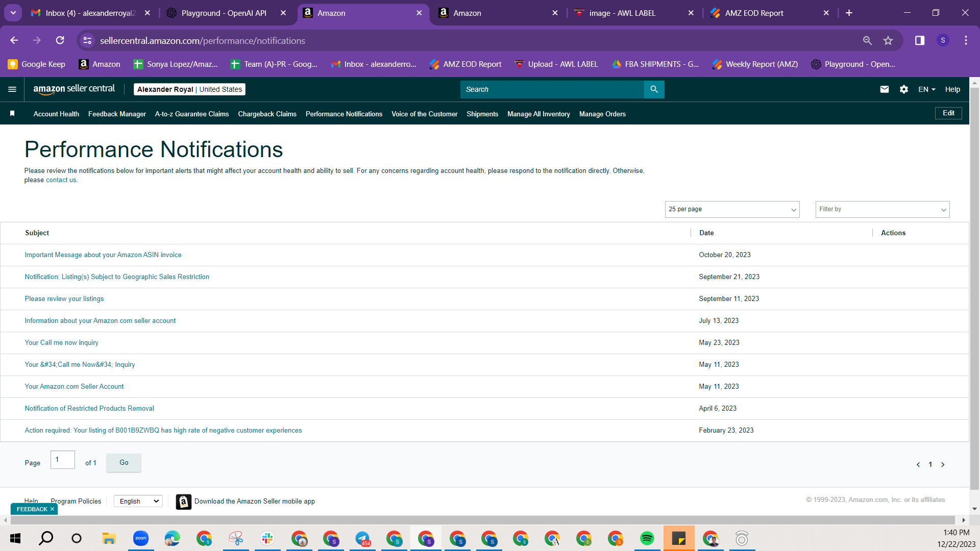Bookmark this page with the star icon
Image resolution: width=980 pixels, height=551 pixels.
(x=888, y=40)
